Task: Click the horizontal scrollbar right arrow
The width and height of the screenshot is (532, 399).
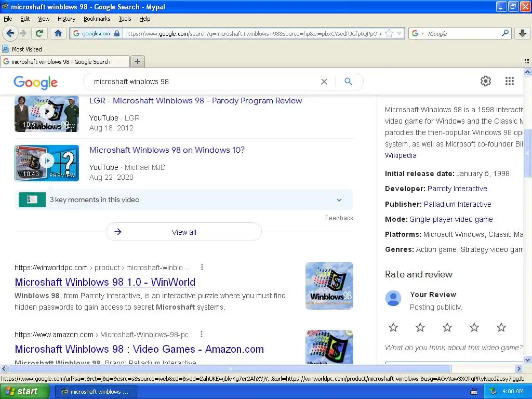Action: 518,368
